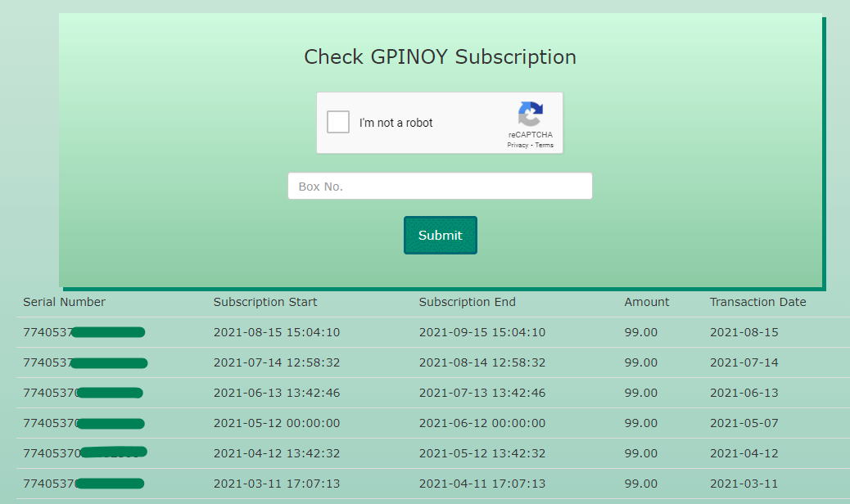The height and width of the screenshot is (504, 850).
Task: Open the reCAPTCHA Privacy link
Action: (518, 145)
